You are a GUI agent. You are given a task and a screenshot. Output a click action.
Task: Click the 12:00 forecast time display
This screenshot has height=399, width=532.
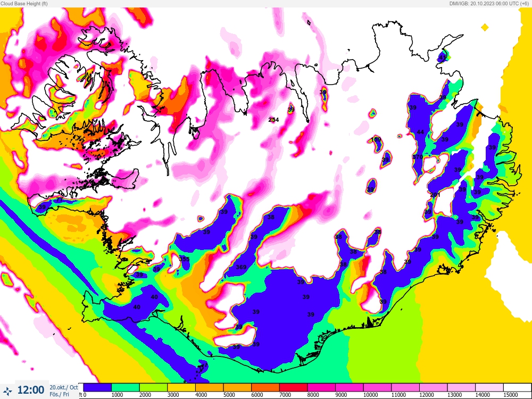(x=30, y=390)
